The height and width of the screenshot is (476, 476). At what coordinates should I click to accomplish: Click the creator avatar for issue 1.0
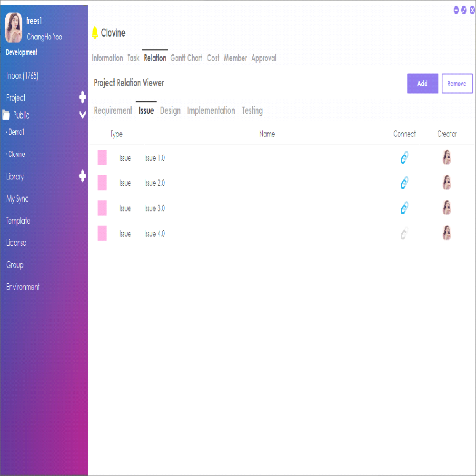[x=446, y=158]
